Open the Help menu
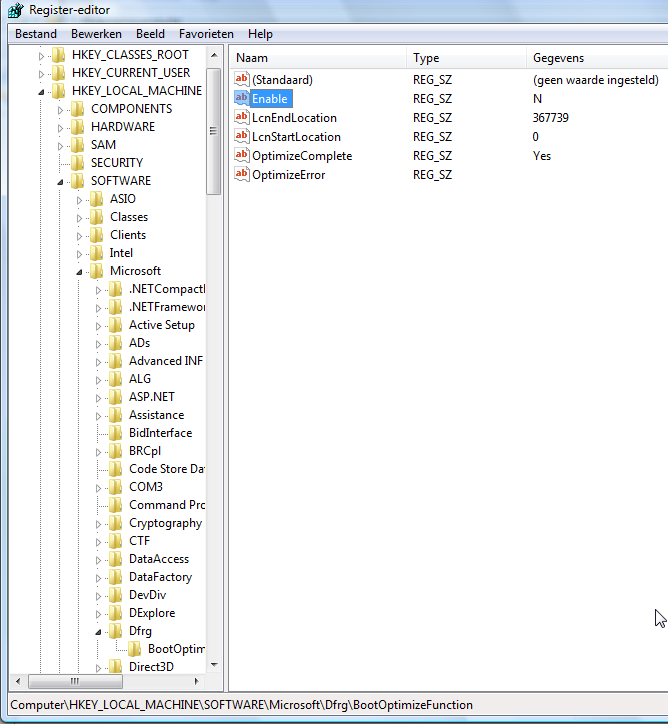This screenshot has height=724, width=668. pos(260,34)
